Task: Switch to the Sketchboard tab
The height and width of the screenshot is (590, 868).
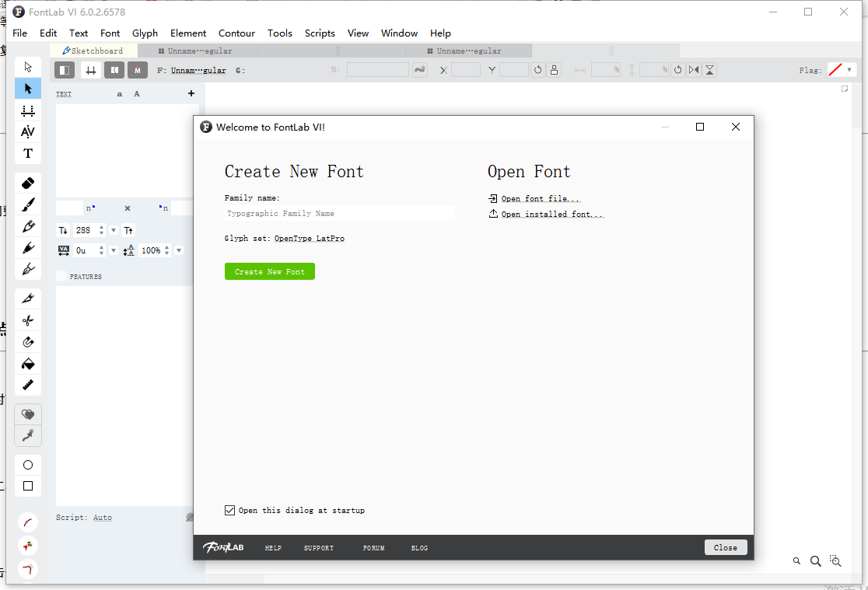Action: 93,51
